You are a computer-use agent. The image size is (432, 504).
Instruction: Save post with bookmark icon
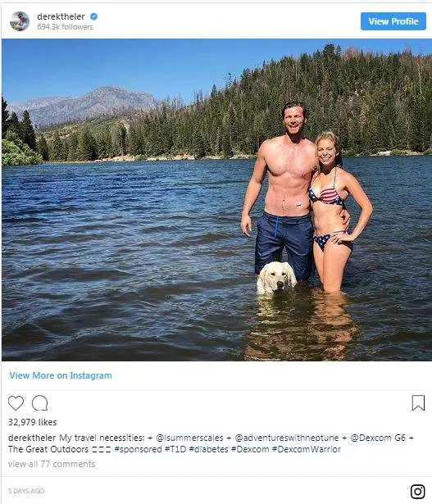[418, 402]
